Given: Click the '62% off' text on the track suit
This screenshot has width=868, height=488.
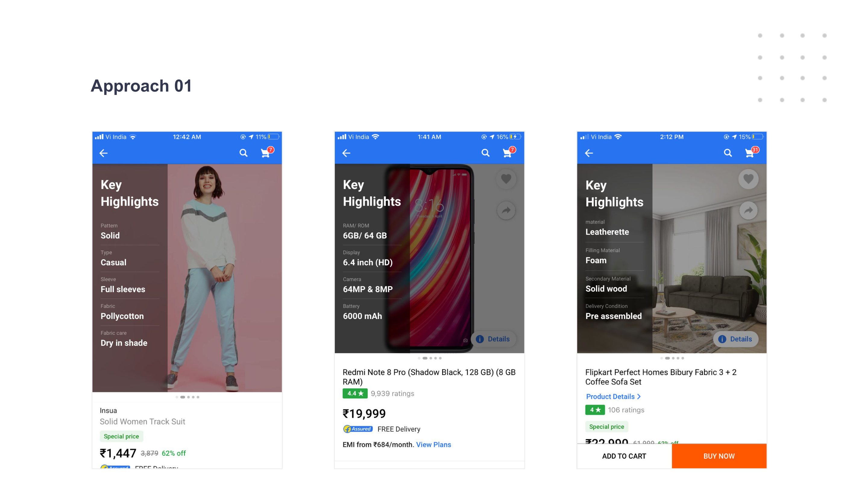Looking at the screenshot, I should pos(174,453).
